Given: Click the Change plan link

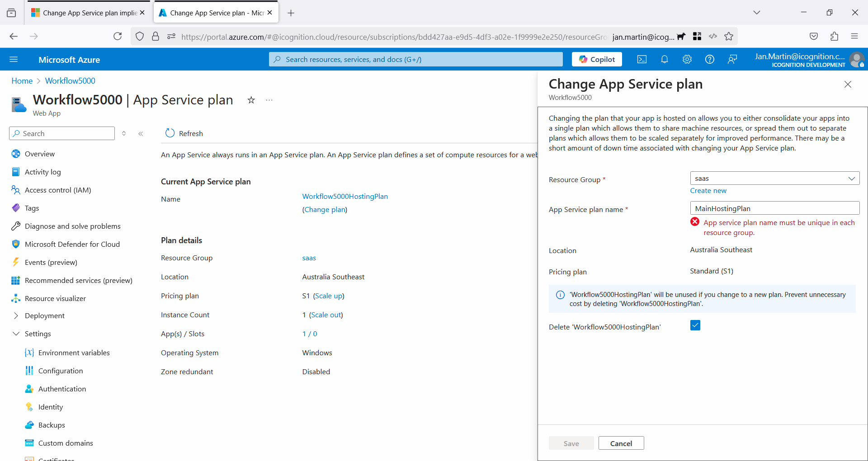Looking at the screenshot, I should [325, 210].
